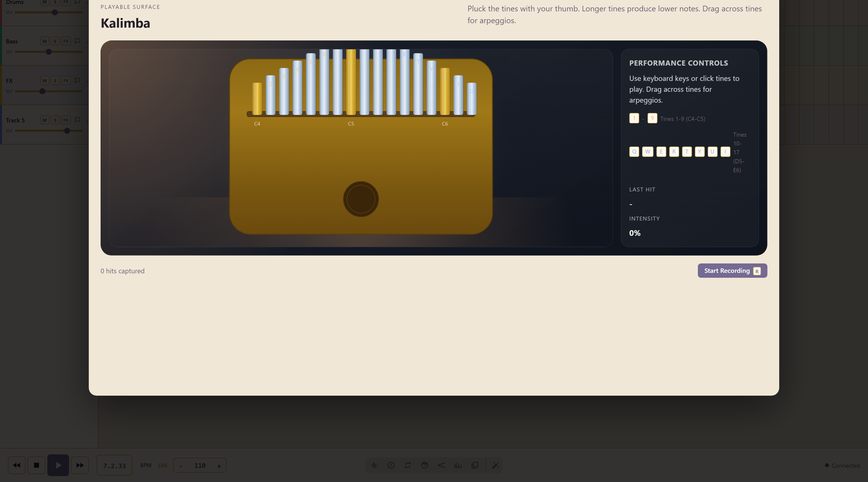
Task: Click the 9 key hint badge
Action: [x=652, y=118]
